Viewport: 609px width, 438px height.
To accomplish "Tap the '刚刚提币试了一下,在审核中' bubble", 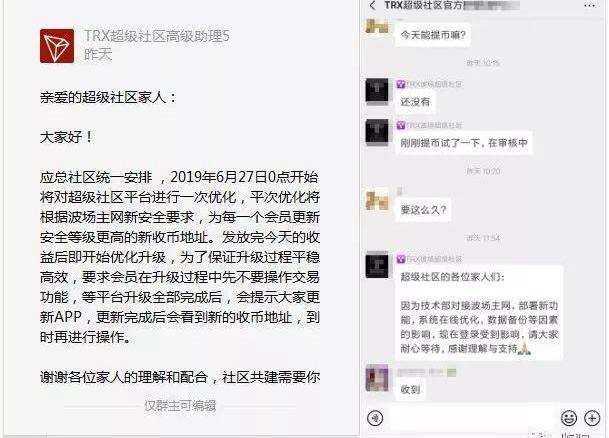I will pyautogui.click(x=464, y=143).
